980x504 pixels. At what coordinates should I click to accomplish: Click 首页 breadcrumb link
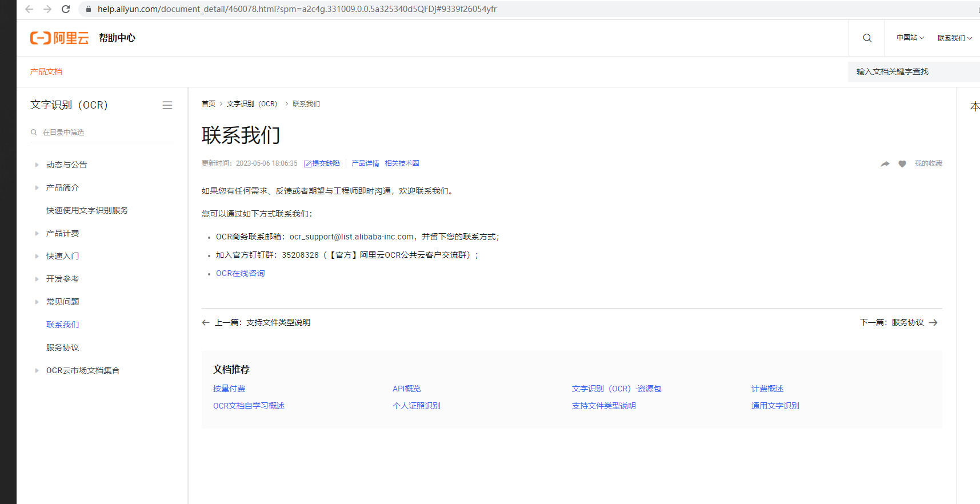(209, 104)
